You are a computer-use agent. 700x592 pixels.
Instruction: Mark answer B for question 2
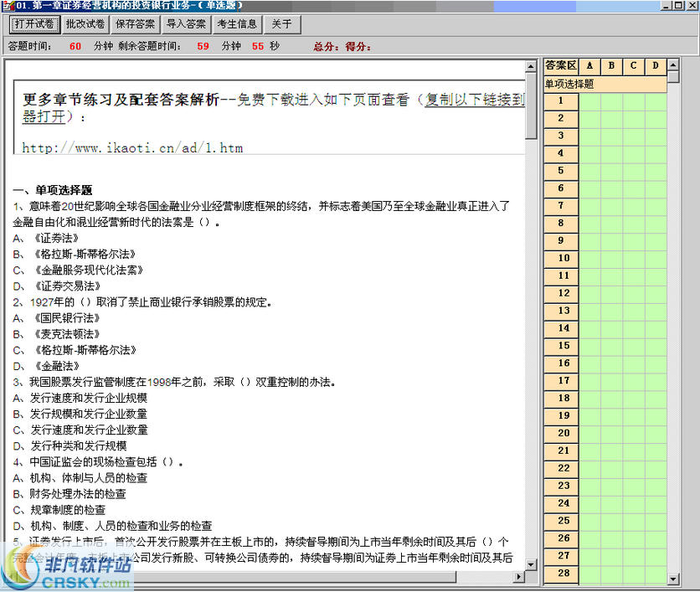tap(611, 119)
